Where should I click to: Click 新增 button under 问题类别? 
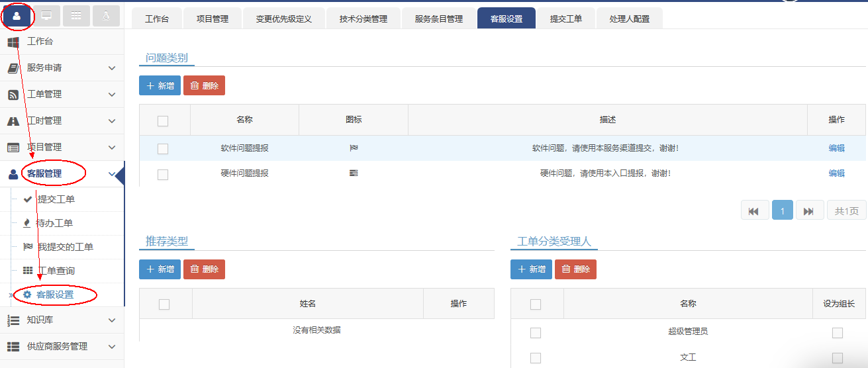click(x=160, y=85)
